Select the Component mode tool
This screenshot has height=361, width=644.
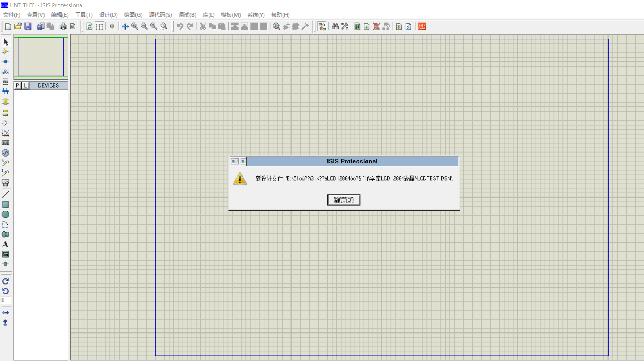[5, 51]
